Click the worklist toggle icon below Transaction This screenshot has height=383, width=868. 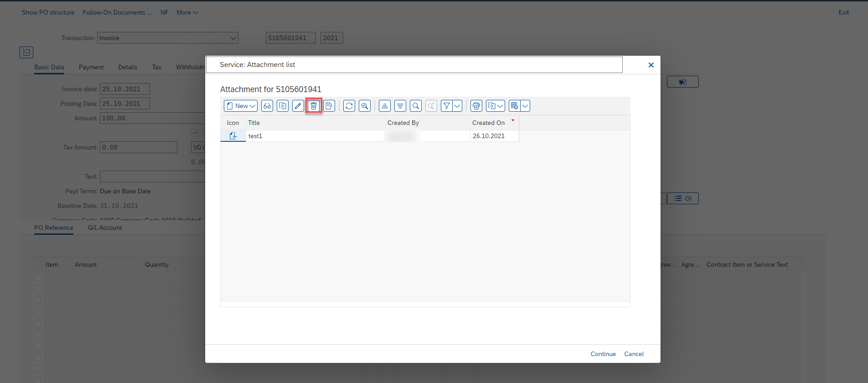[26, 52]
